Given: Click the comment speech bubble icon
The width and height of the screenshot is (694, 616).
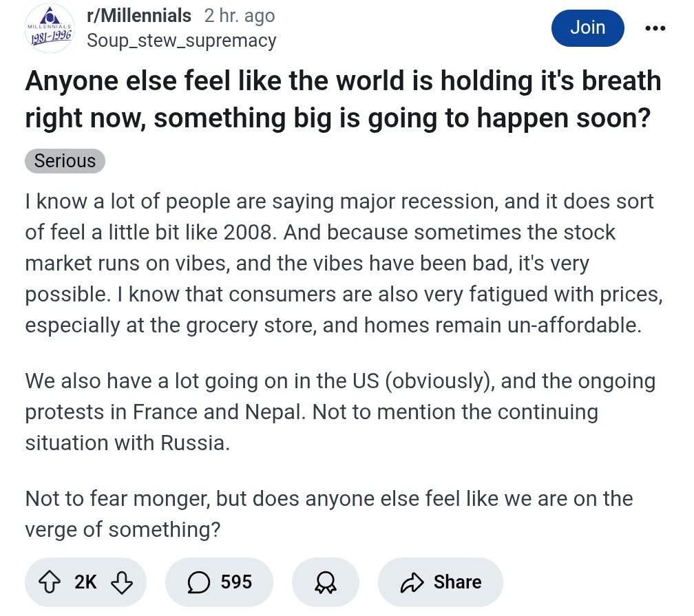Looking at the screenshot, I should 199,582.
